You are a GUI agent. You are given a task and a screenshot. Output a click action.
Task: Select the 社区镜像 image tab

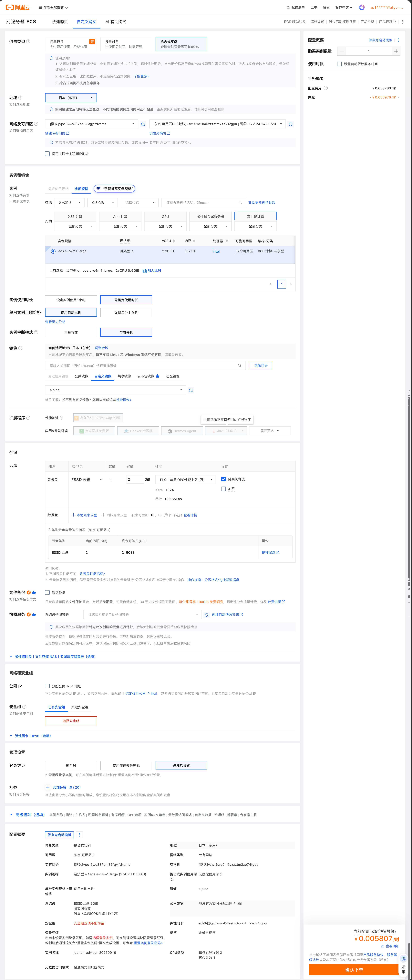173,376
